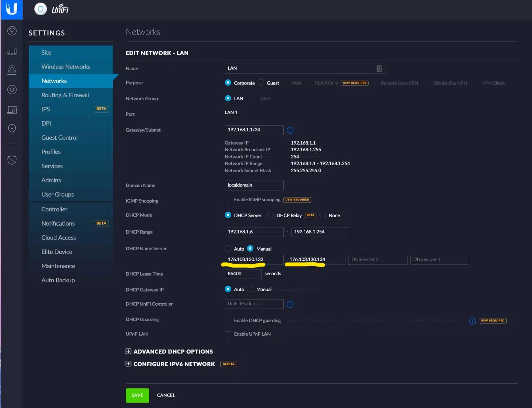Set DHCP Gateway IP to Auto
The width and height of the screenshot is (532, 408).
[228, 289]
